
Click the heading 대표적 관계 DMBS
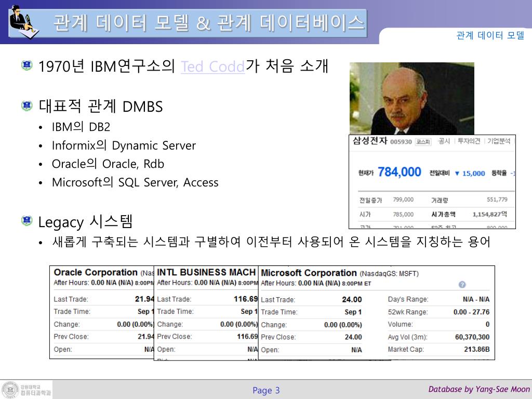(x=101, y=106)
